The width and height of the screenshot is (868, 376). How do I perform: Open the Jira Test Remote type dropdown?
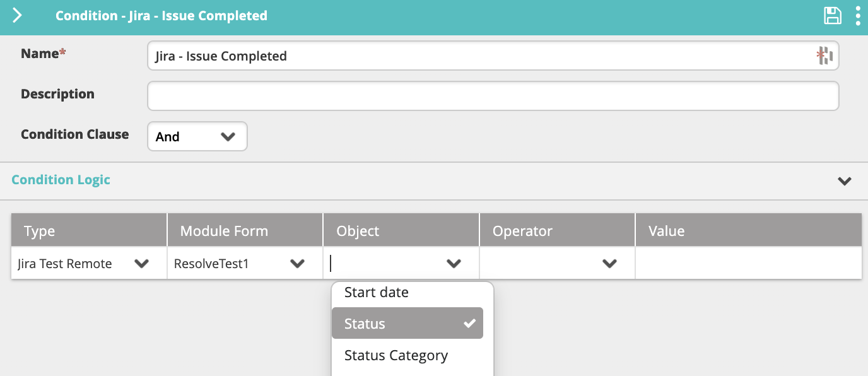(x=89, y=263)
